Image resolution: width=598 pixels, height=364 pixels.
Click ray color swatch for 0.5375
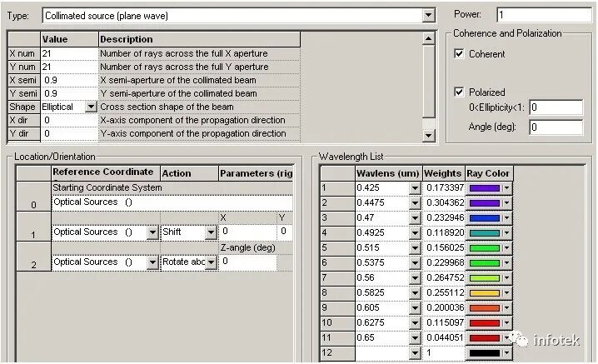coord(485,263)
